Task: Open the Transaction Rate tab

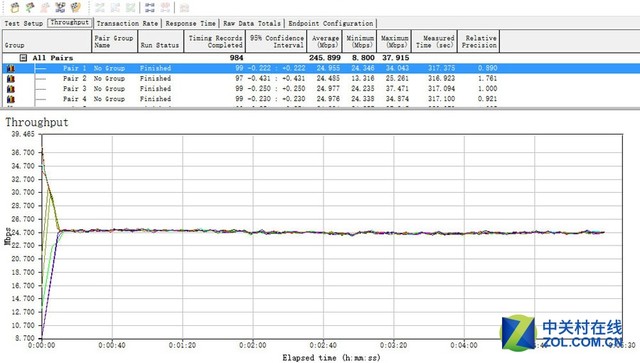Action: (127, 23)
